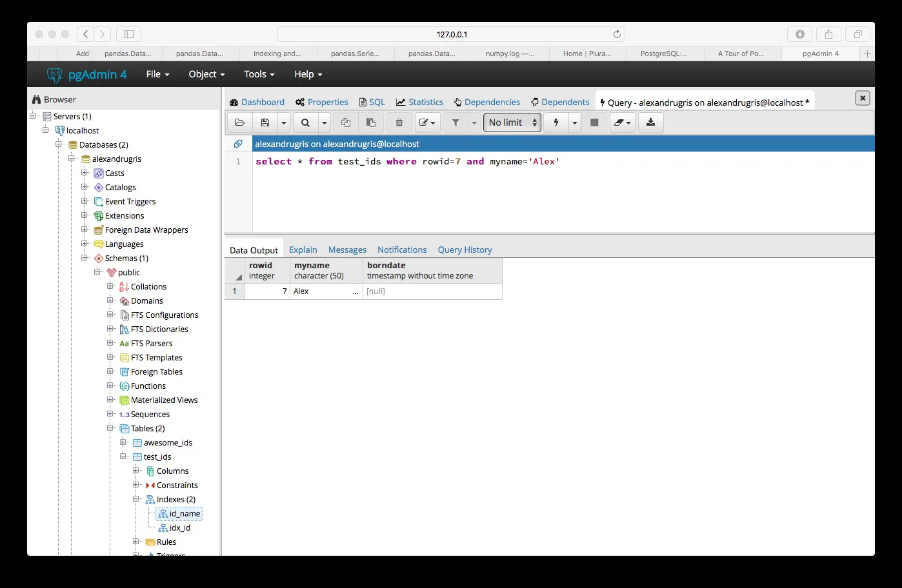The height and width of the screenshot is (588, 902).
Task: Open the Dashboard tab
Action: 257,102
